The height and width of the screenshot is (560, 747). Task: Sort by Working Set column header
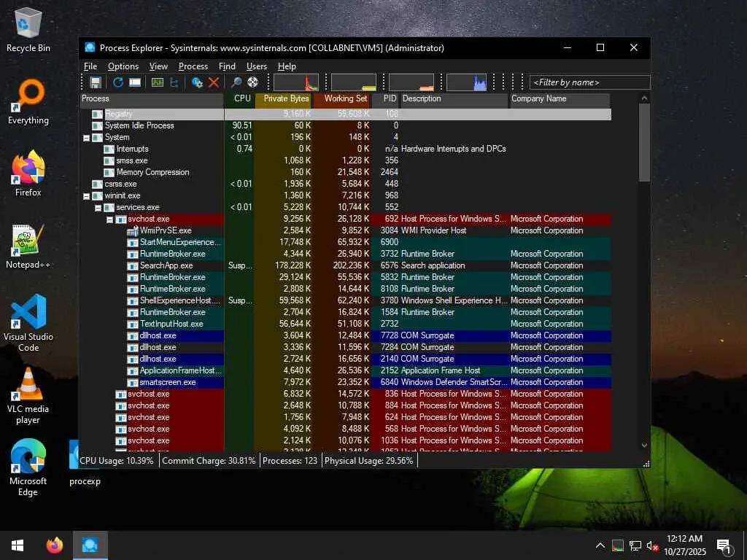342,98
